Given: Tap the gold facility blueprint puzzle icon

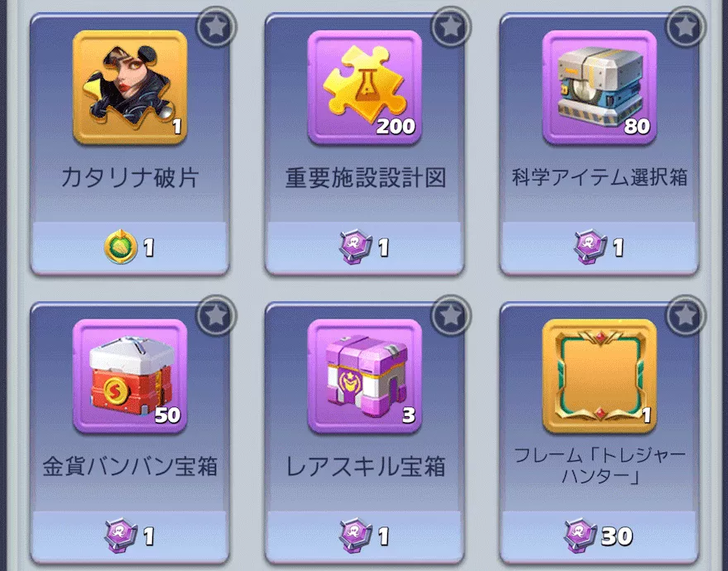Looking at the screenshot, I should click(x=365, y=88).
